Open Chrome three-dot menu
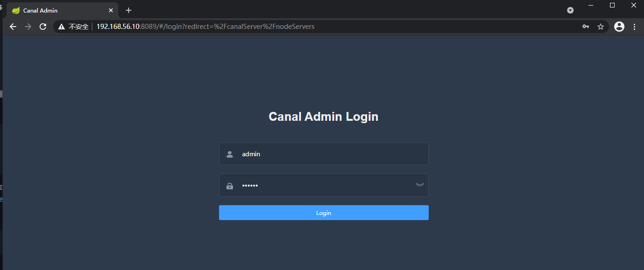Image resolution: width=644 pixels, height=270 pixels. click(x=634, y=27)
